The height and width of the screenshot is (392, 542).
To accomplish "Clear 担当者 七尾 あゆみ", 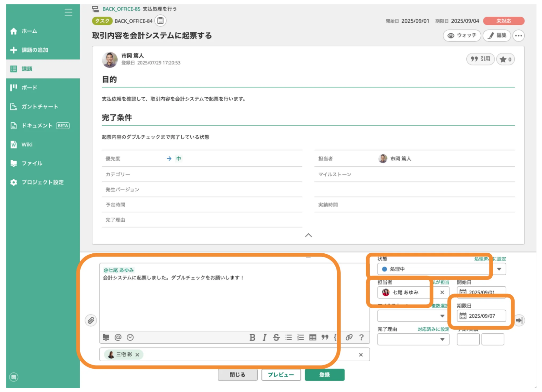I will tap(442, 292).
